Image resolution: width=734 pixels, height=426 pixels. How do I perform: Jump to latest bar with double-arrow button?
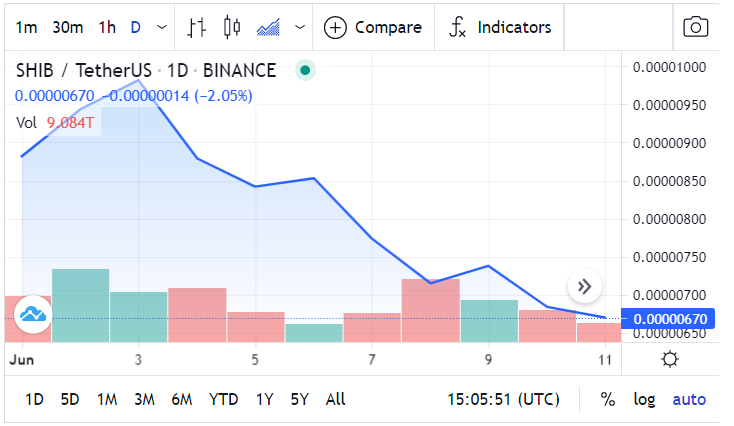coord(584,286)
